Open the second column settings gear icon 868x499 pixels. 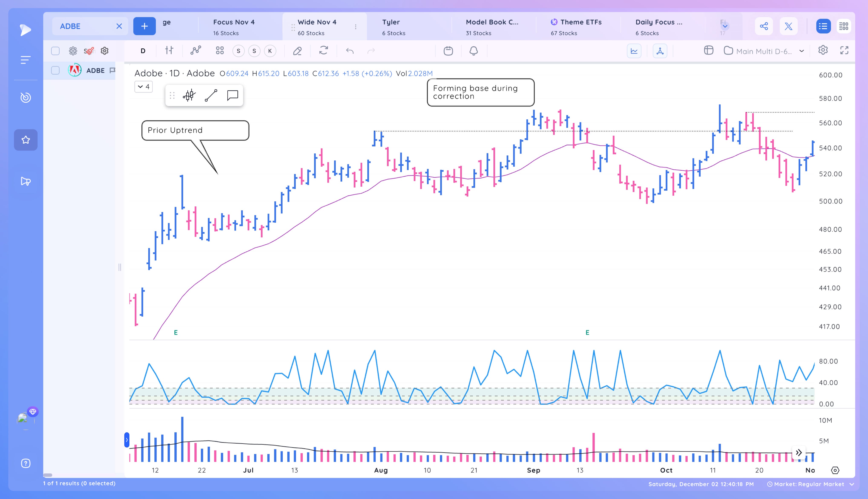click(x=105, y=51)
